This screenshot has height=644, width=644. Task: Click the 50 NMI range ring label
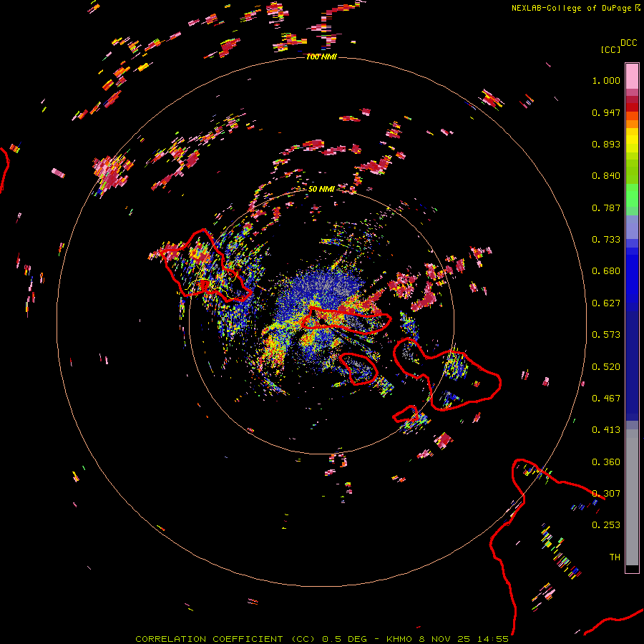tap(321, 189)
